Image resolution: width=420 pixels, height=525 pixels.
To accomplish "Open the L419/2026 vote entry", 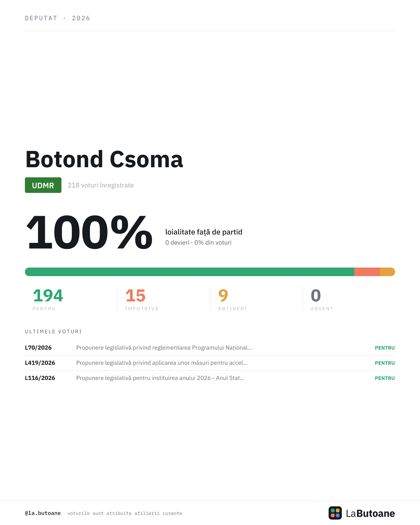I will pos(210,363).
